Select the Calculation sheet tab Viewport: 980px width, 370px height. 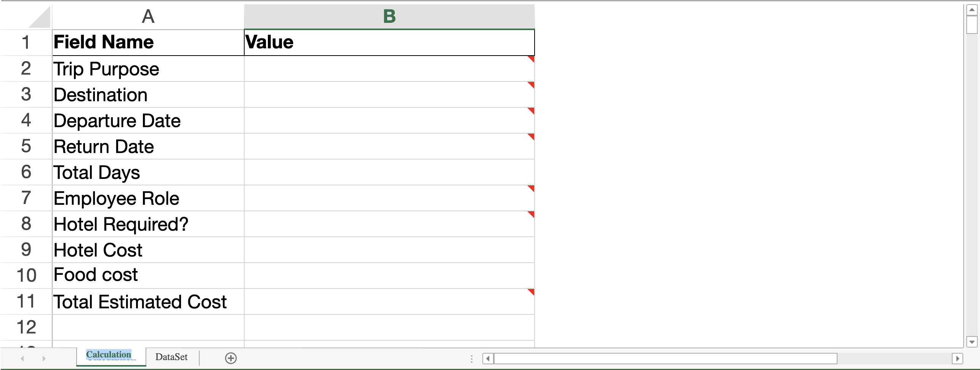[x=109, y=355]
